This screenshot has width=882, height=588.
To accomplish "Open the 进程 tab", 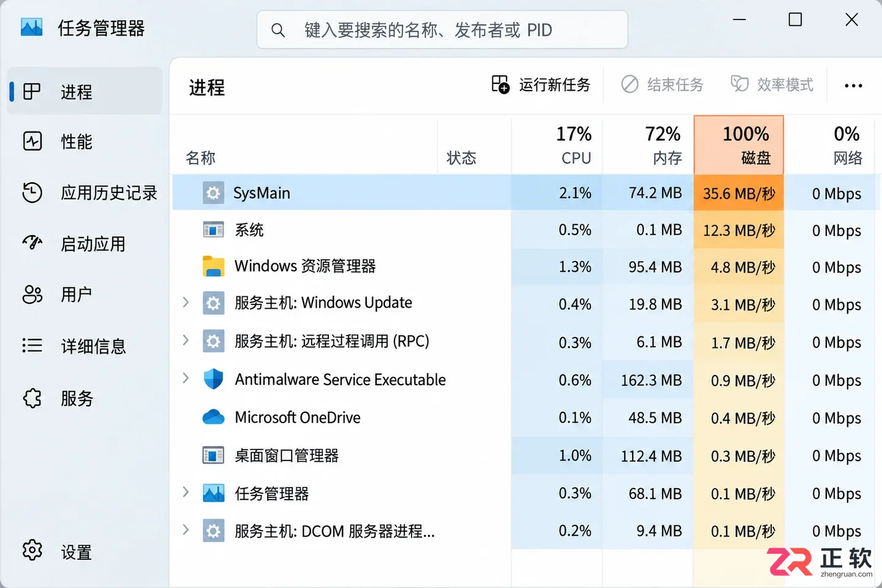I will click(85, 91).
